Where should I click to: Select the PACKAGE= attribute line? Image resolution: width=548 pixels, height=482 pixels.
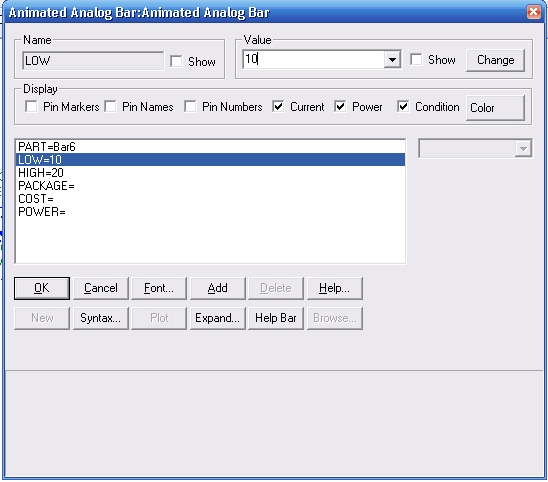210,186
